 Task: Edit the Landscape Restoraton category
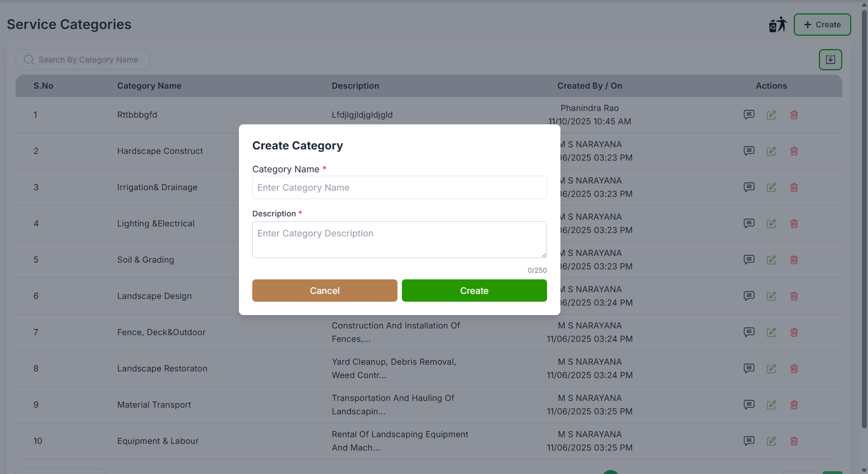point(771,369)
